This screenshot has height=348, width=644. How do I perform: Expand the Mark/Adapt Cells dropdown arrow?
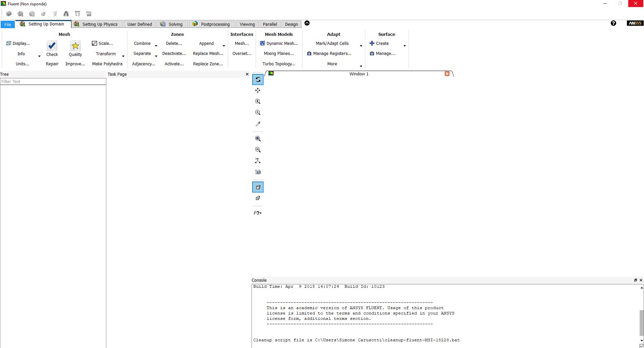361,46
